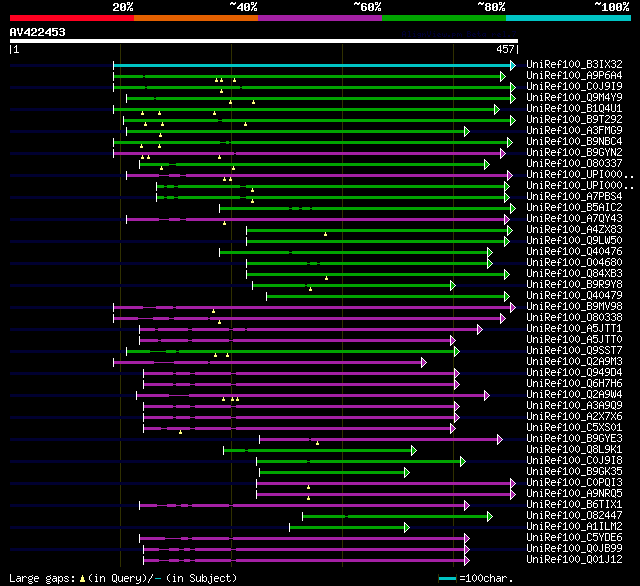The image size is (640, 586).
Task: Select the UniRef100_C0J9I8 label
Action: point(574,461)
